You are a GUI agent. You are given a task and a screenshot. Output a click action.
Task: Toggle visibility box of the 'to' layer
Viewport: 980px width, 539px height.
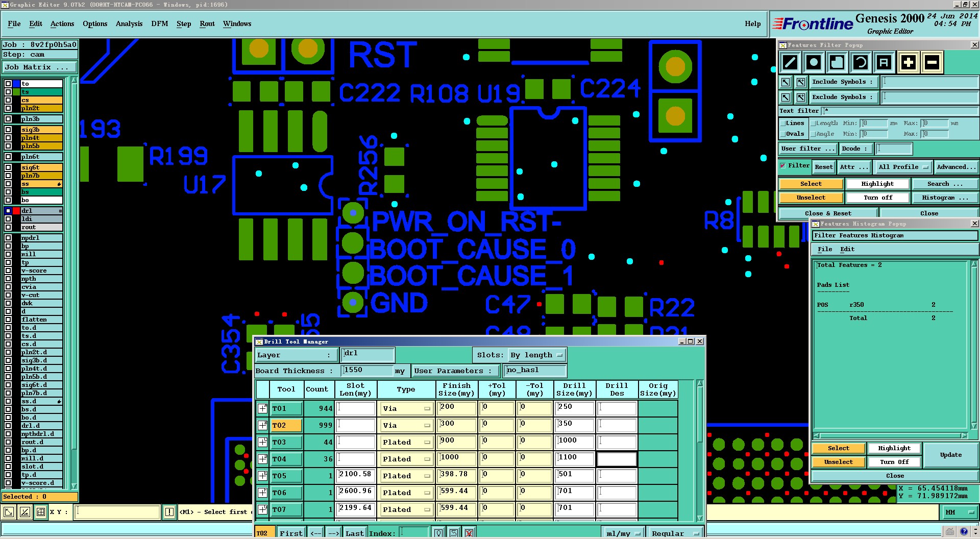[x=8, y=84]
